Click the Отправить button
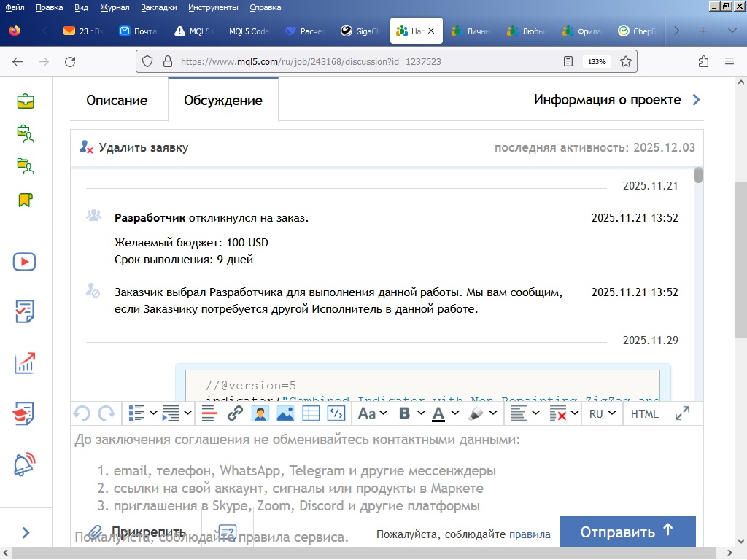Screen dimensions: 747x560 coord(627,532)
